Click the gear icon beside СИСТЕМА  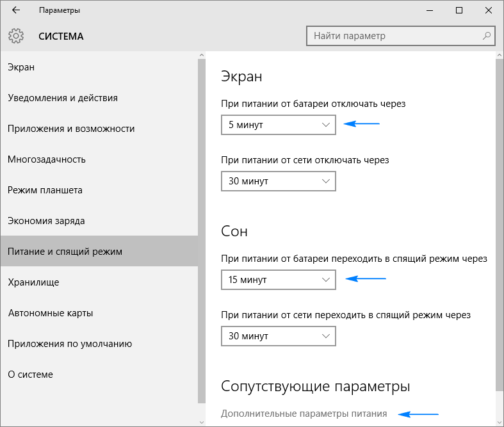point(17,36)
